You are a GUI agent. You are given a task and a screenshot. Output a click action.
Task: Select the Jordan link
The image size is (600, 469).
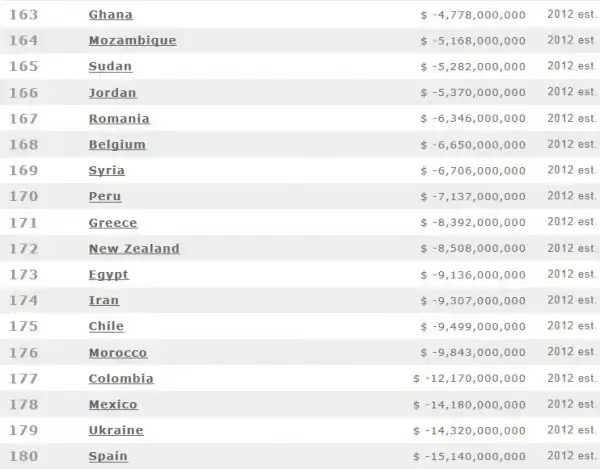(x=112, y=93)
